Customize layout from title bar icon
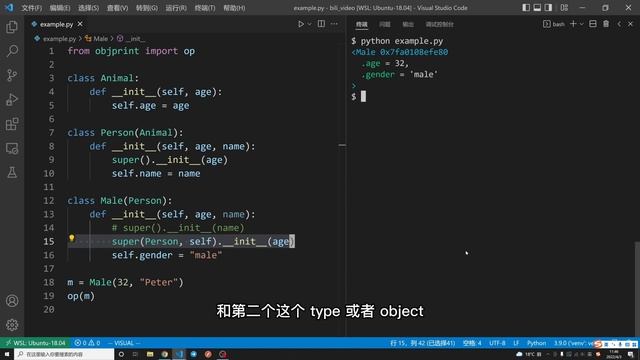640x360 pixels. coord(564,7)
